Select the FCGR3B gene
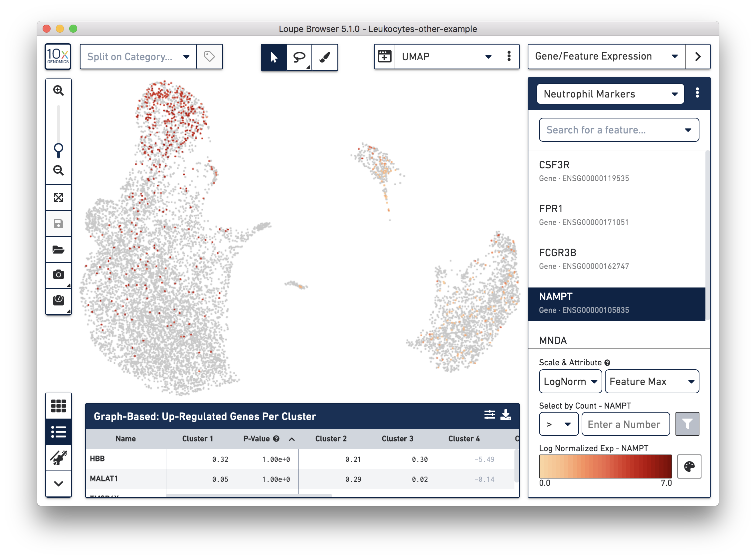 click(617, 259)
